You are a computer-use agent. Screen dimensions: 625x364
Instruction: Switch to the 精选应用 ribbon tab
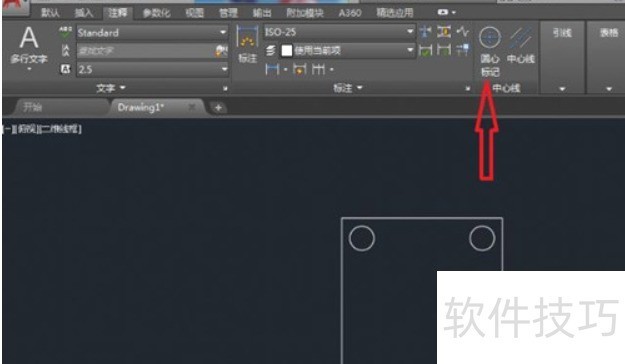395,13
